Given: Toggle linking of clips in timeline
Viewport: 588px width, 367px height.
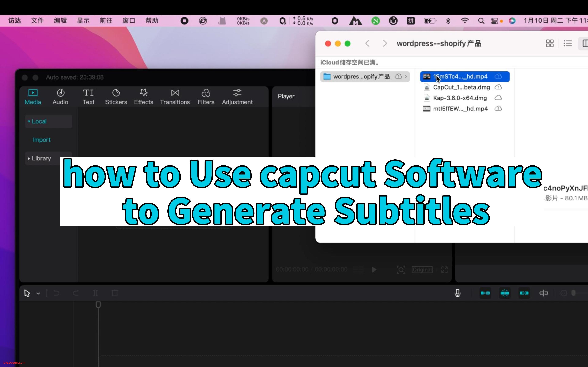Looking at the screenshot, I should (524, 293).
